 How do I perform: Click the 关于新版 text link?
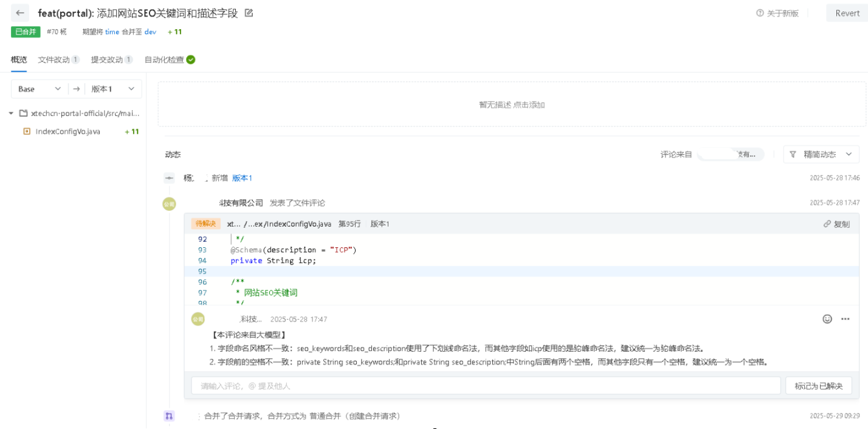coord(783,13)
